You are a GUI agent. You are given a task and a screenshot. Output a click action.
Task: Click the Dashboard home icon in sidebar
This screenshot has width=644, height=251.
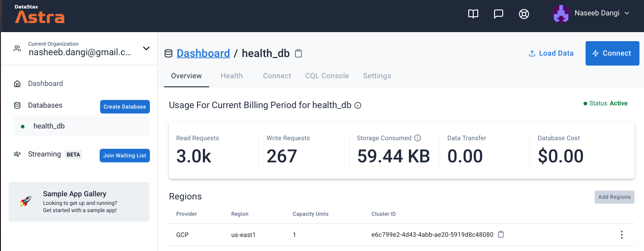tap(17, 84)
